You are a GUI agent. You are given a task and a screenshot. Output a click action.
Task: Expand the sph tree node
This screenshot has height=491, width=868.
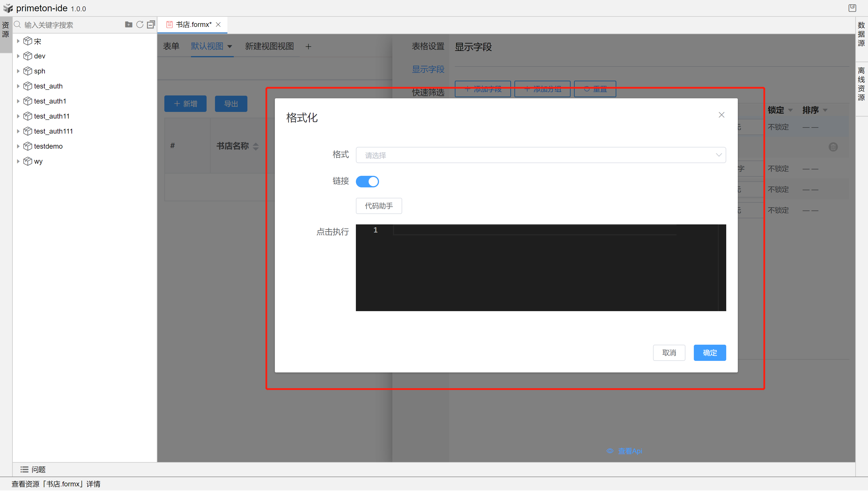coord(18,71)
